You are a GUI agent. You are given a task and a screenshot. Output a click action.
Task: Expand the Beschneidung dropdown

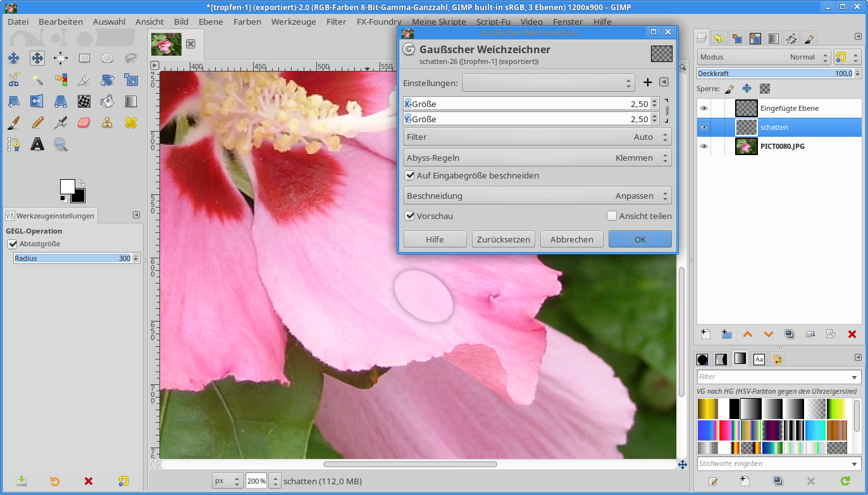click(x=537, y=196)
